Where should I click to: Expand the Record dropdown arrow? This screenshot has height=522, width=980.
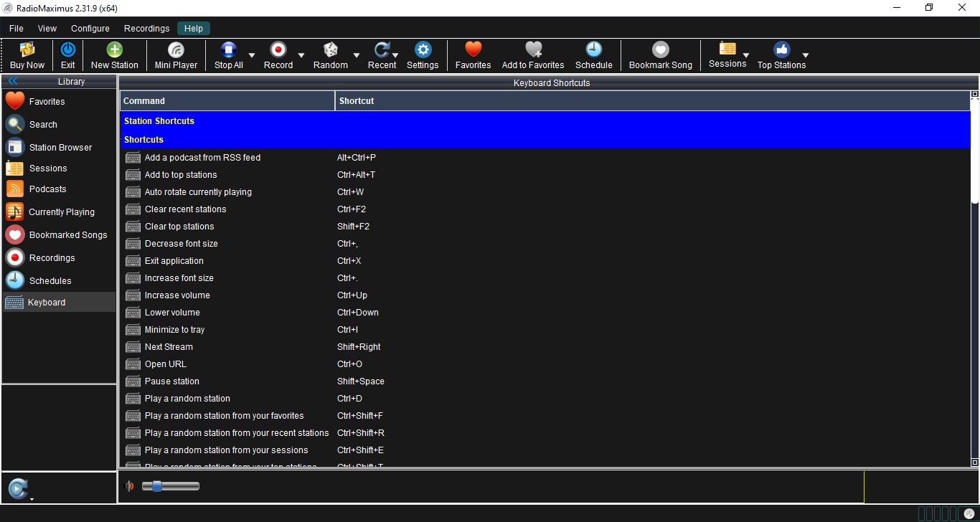tap(301, 55)
